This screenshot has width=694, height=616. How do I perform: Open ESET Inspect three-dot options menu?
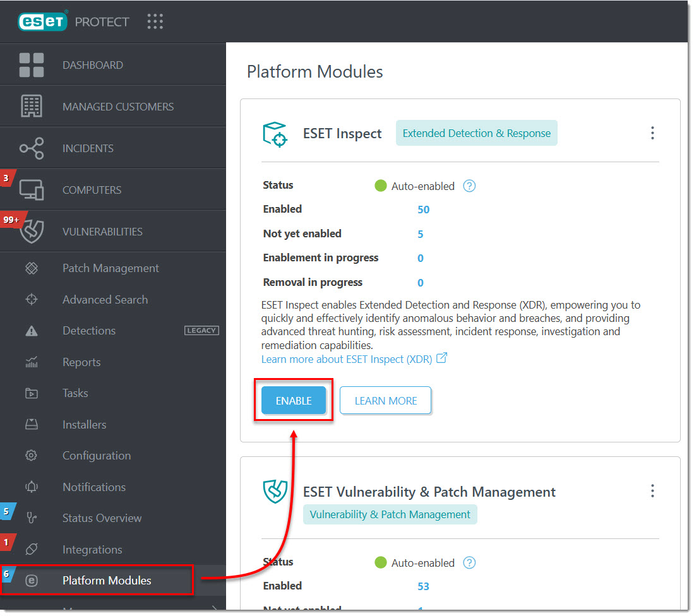652,133
